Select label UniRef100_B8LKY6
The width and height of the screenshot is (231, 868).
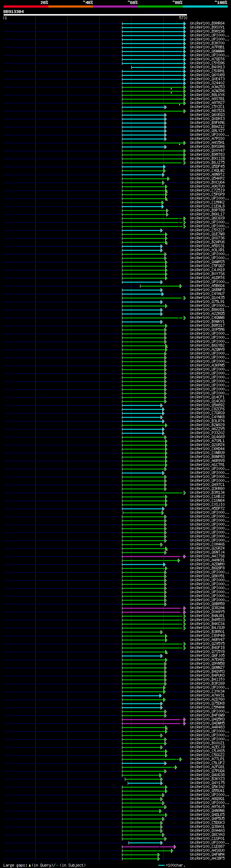(207, 95)
